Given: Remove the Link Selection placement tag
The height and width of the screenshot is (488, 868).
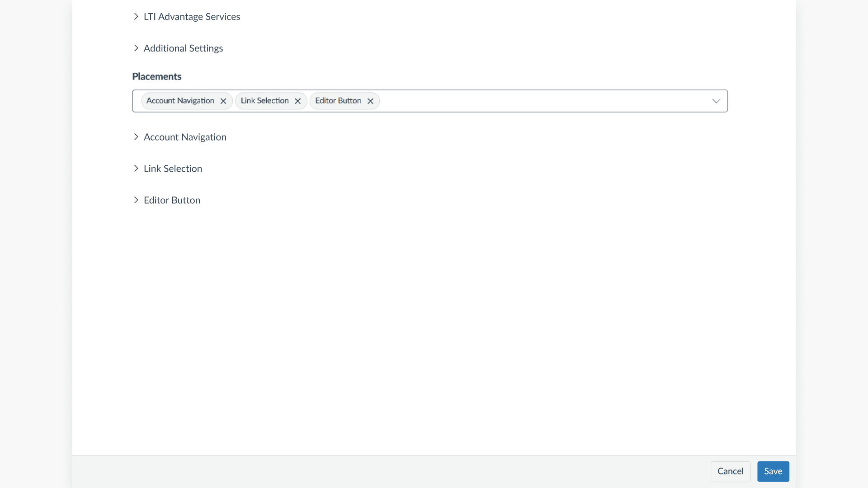Looking at the screenshot, I should click(297, 101).
